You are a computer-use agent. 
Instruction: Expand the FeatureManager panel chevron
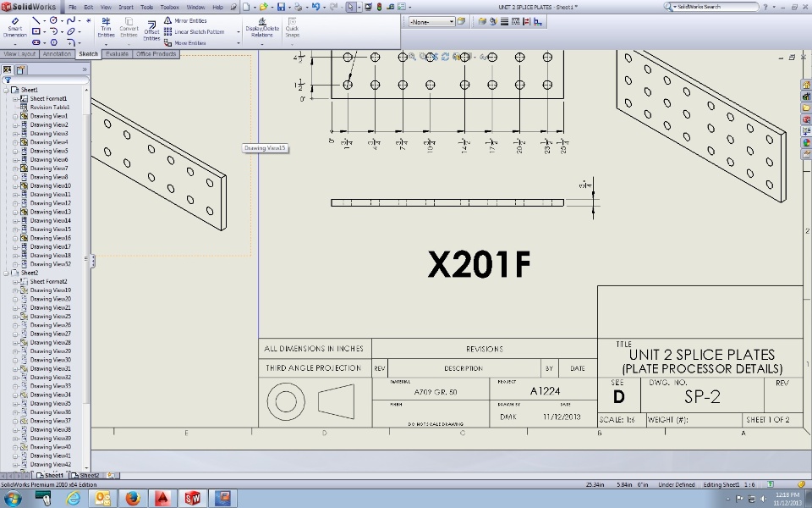pos(85,69)
